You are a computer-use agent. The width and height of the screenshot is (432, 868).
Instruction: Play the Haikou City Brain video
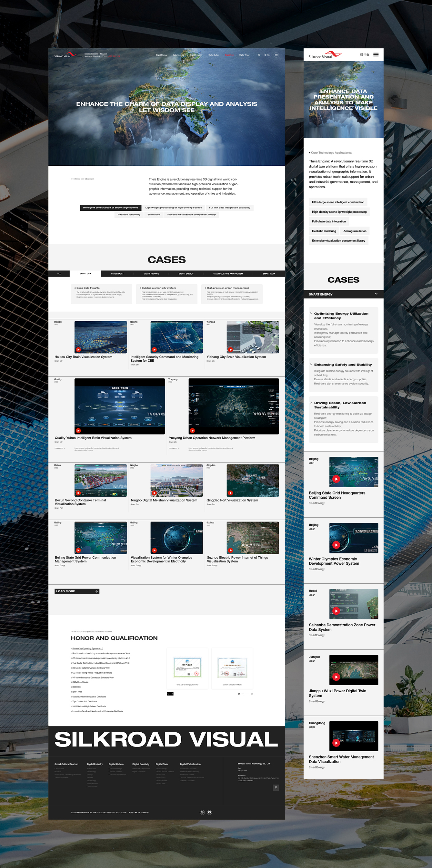78,349
